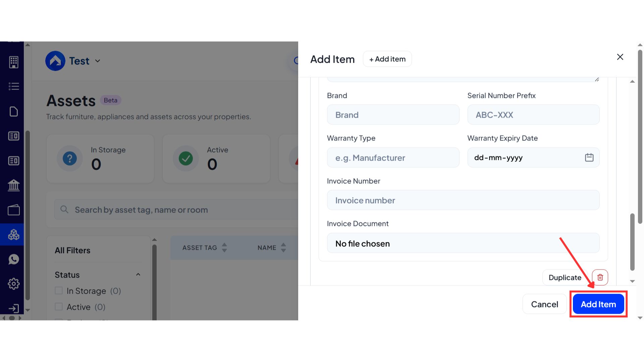644x362 pixels.
Task: Click the Duplicate button
Action: [x=565, y=278]
